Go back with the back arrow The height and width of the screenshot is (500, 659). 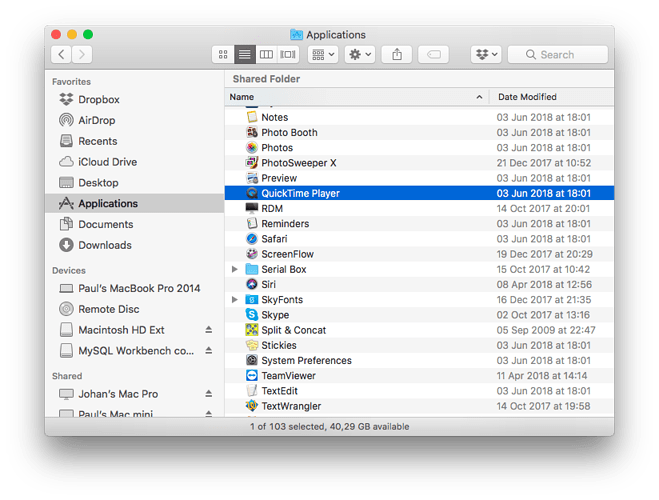click(x=61, y=55)
